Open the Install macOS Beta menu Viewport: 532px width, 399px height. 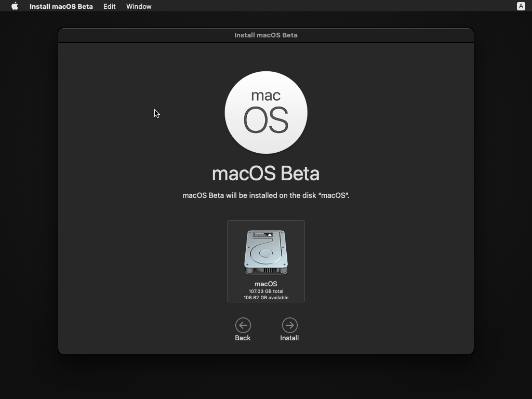[x=61, y=6]
